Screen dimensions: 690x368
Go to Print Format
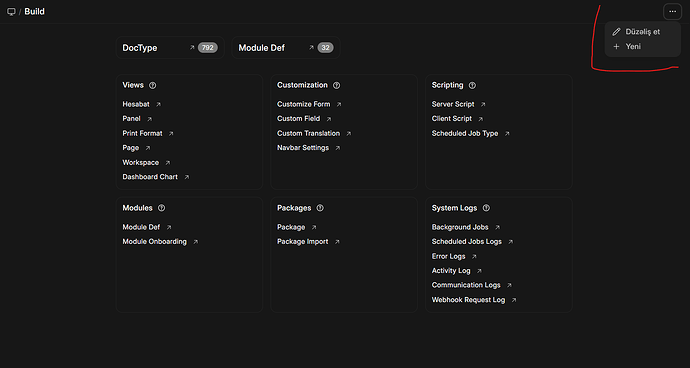(142, 133)
